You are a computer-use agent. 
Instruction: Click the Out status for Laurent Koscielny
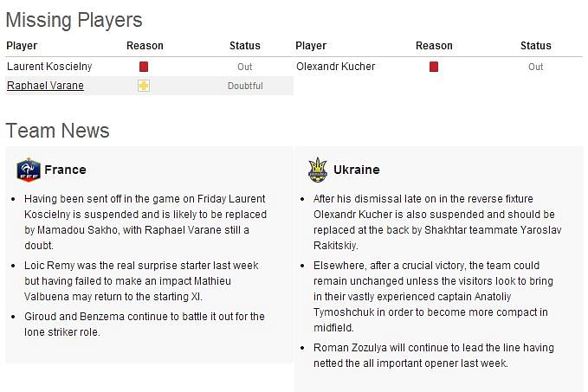[x=244, y=67]
